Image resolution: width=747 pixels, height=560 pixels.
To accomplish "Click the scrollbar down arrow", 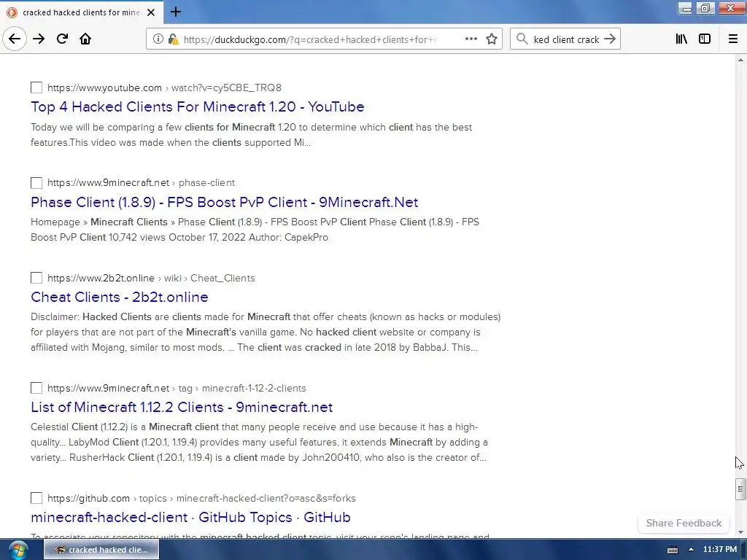I will coord(740,532).
